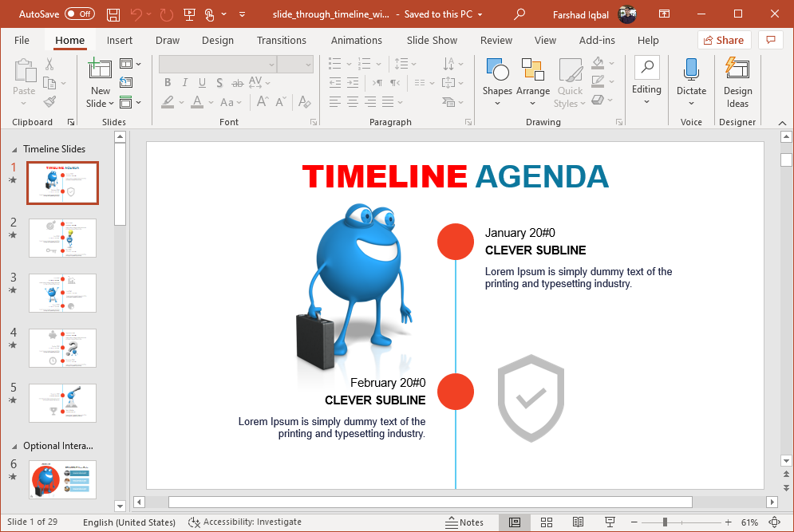The width and height of the screenshot is (794, 532).
Task: Toggle the Notes pane
Action: point(464,522)
